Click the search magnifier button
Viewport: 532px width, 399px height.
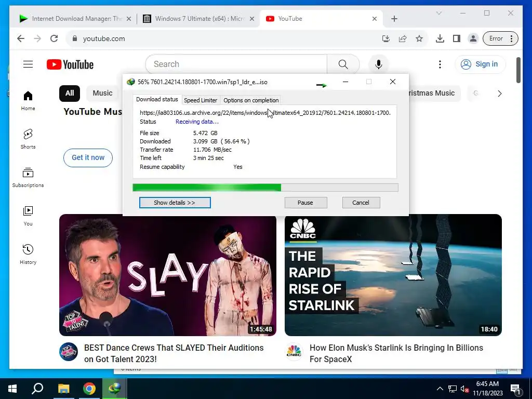click(343, 64)
